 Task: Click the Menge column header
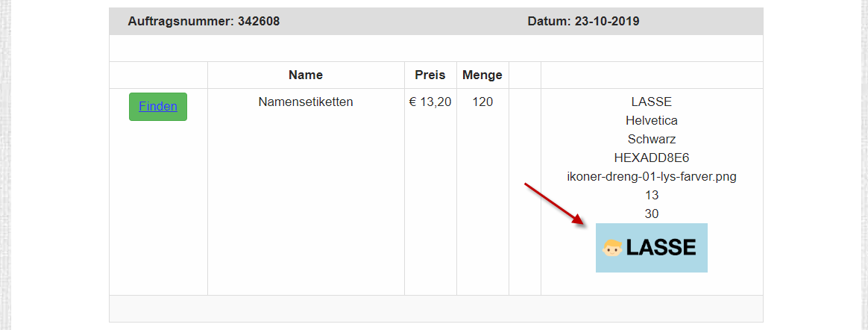click(x=482, y=75)
